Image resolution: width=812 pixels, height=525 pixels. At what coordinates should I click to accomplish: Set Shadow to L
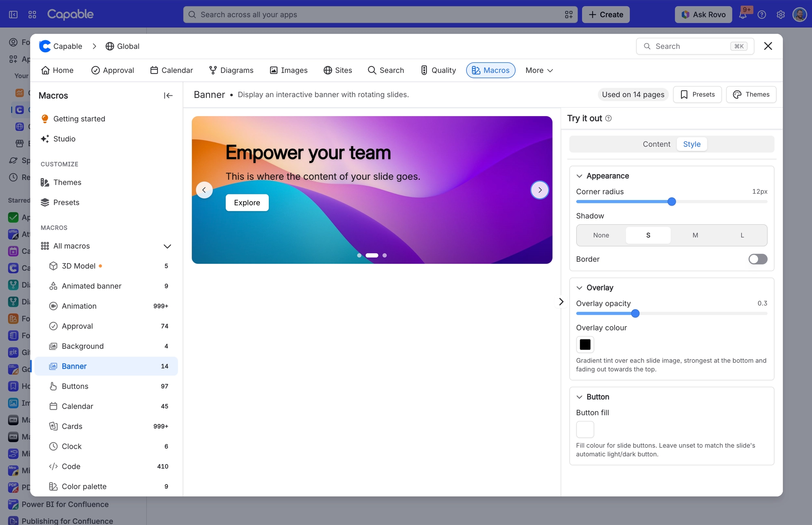742,235
